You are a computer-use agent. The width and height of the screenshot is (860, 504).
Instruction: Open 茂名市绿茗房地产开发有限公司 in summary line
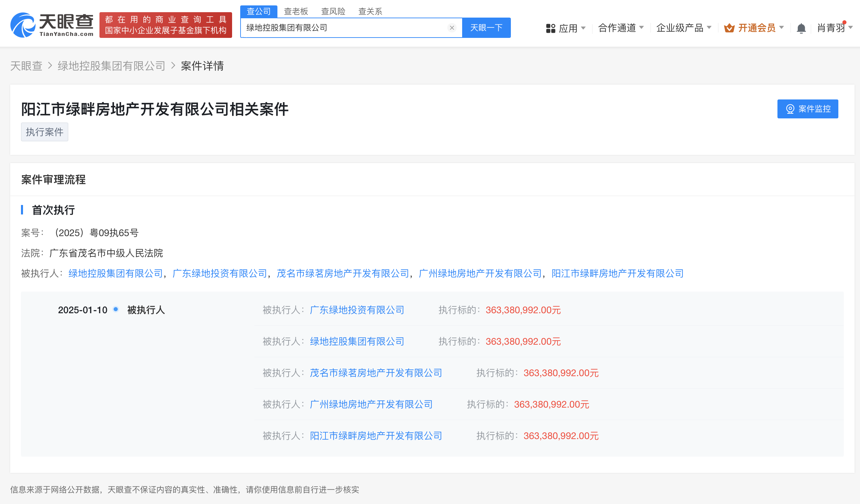[x=343, y=273]
